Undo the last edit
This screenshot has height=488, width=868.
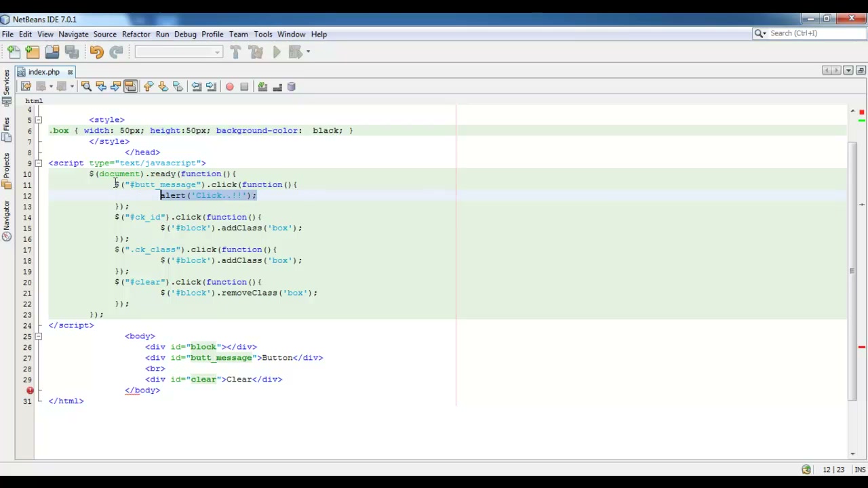pos(96,52)
